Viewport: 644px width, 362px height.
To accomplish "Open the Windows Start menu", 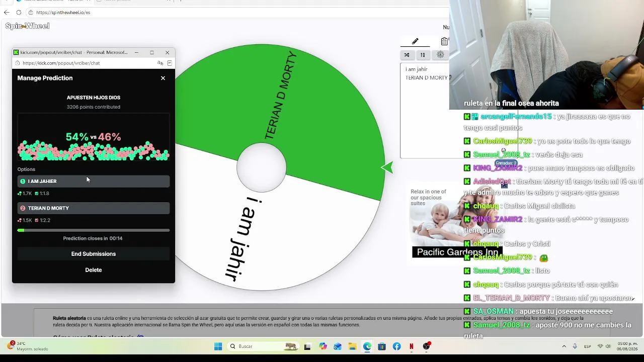I will click(x=218, y=346).
